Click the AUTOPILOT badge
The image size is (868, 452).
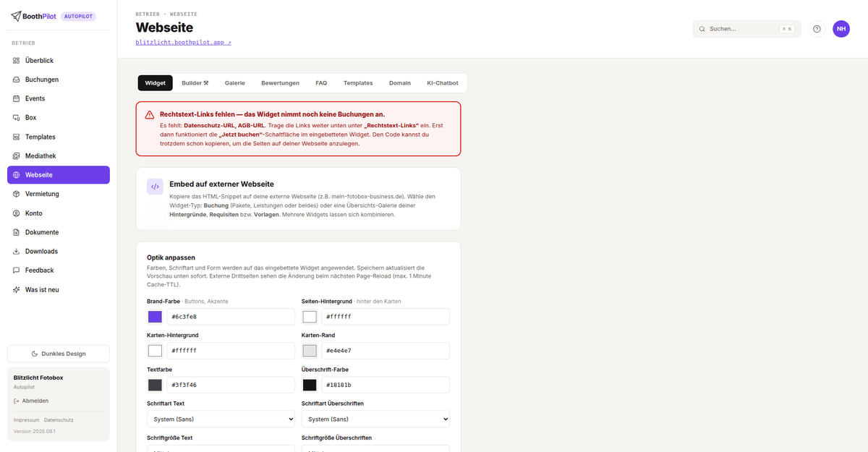[x=78, y=16]
